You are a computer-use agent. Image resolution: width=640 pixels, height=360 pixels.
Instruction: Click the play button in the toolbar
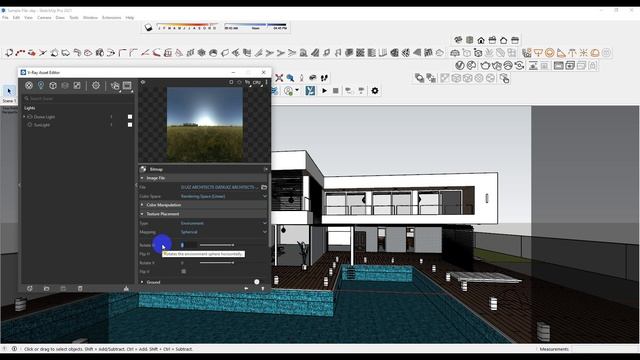coord(324,91)
